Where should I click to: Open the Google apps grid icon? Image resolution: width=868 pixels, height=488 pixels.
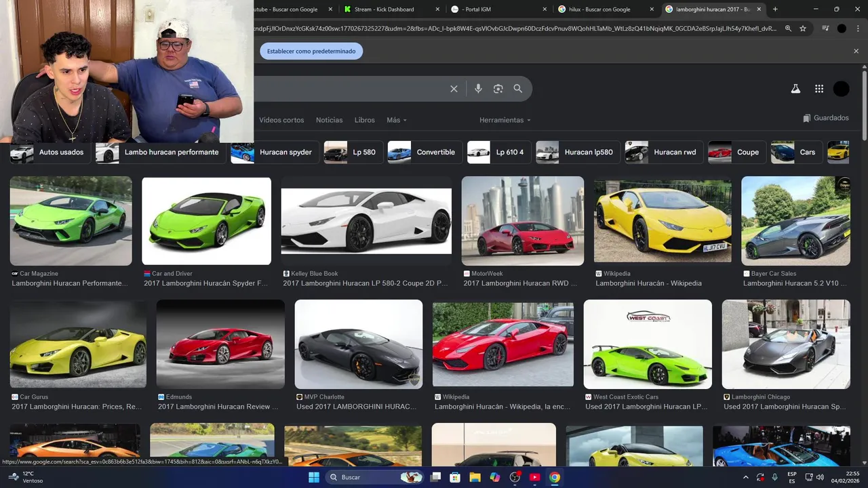819,89
